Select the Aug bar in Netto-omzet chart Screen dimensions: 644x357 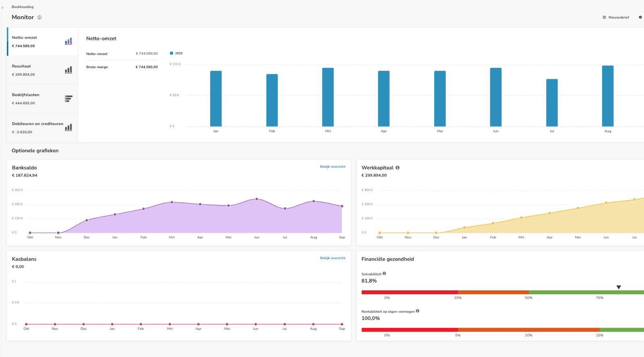[608, 96]
